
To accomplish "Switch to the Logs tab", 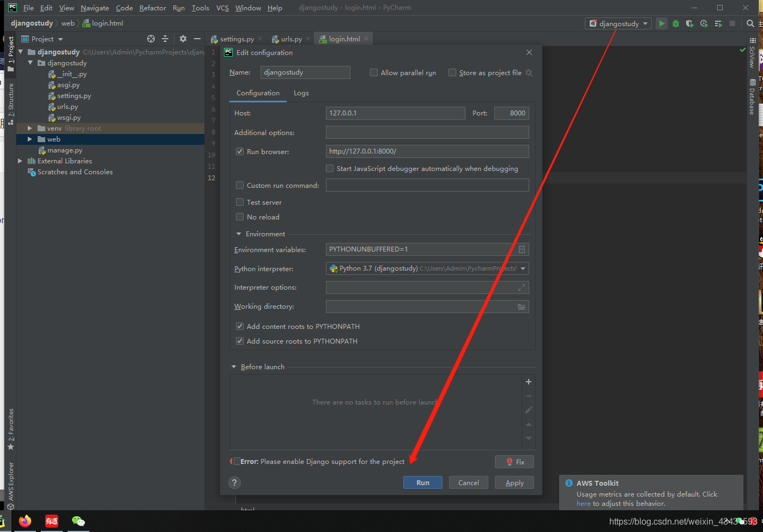I will pos(301,93).
